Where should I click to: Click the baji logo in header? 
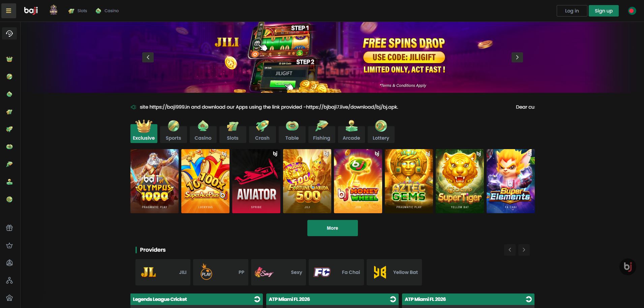[x=31, y=11]
